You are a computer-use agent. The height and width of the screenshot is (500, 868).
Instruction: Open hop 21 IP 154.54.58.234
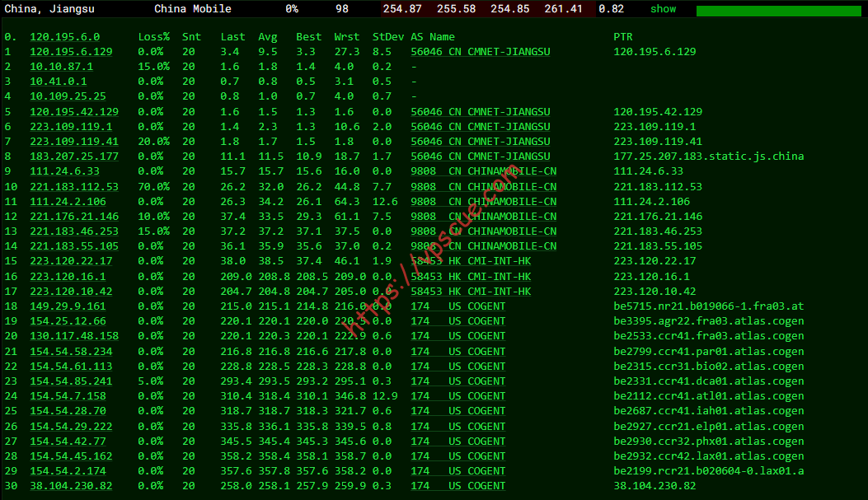coord(71,352)
